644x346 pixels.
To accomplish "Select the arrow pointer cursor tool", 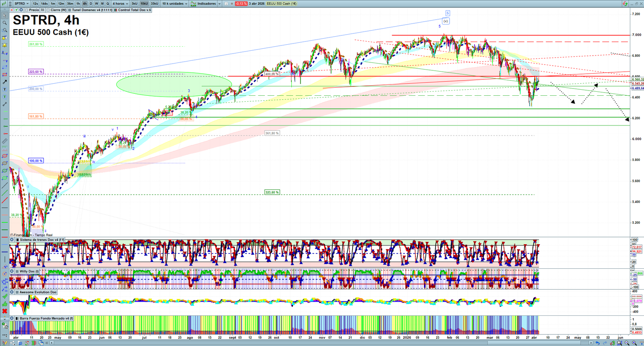I will click(5, 16).
